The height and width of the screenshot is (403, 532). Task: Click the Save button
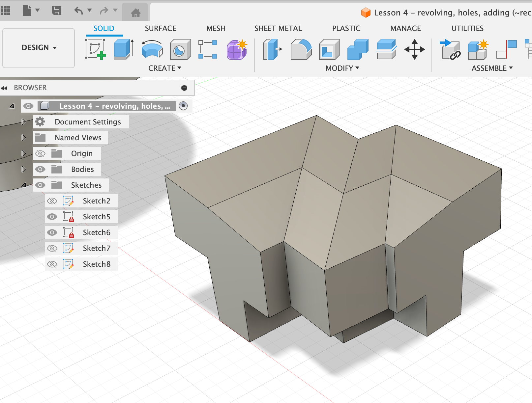click(57, 11)
